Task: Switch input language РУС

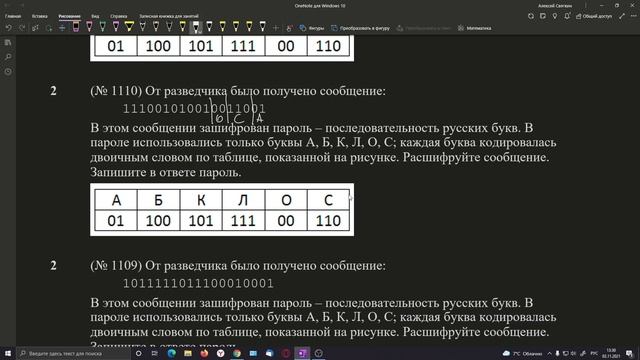Action: click(x=594, y=353)
